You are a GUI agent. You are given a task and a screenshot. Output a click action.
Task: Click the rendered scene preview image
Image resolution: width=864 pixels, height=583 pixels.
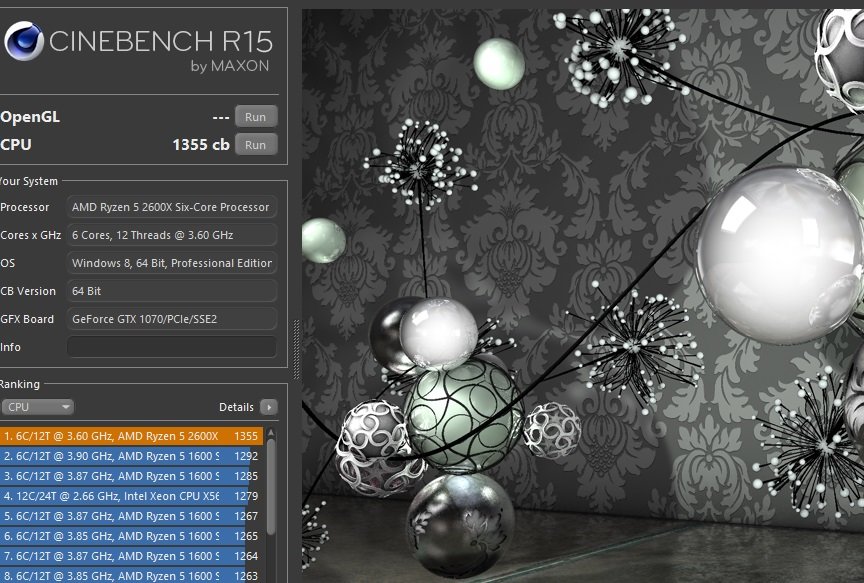(583, 296)
